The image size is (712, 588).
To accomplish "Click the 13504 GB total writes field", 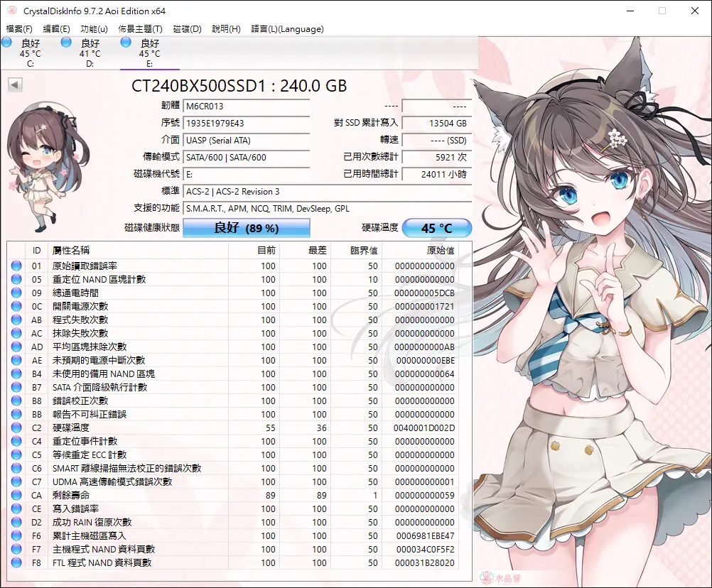I will point(437,124).
